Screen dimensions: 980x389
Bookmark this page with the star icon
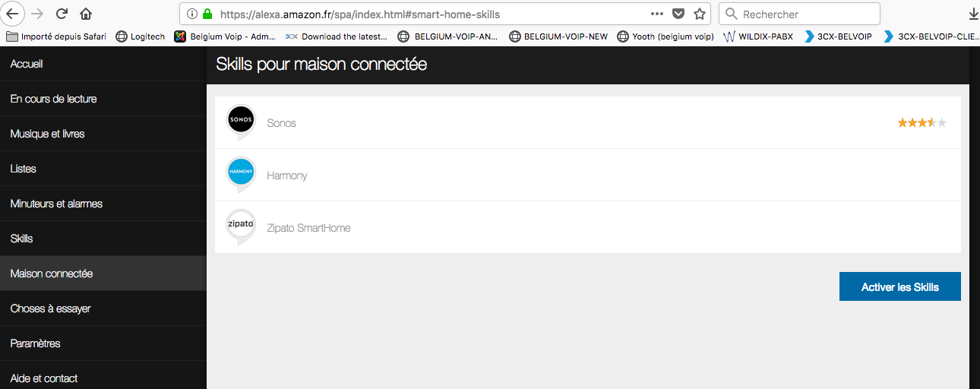(x=700, y=14)
